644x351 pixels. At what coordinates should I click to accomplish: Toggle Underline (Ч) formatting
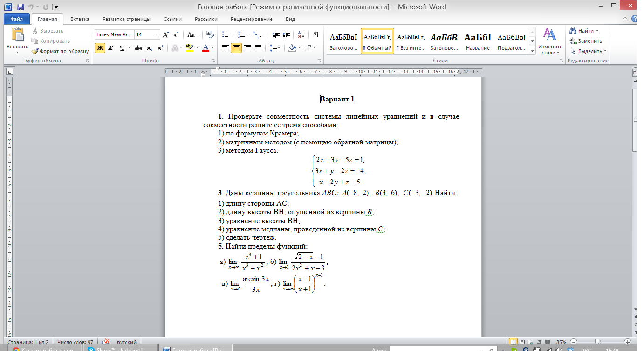tap(122, 47)
